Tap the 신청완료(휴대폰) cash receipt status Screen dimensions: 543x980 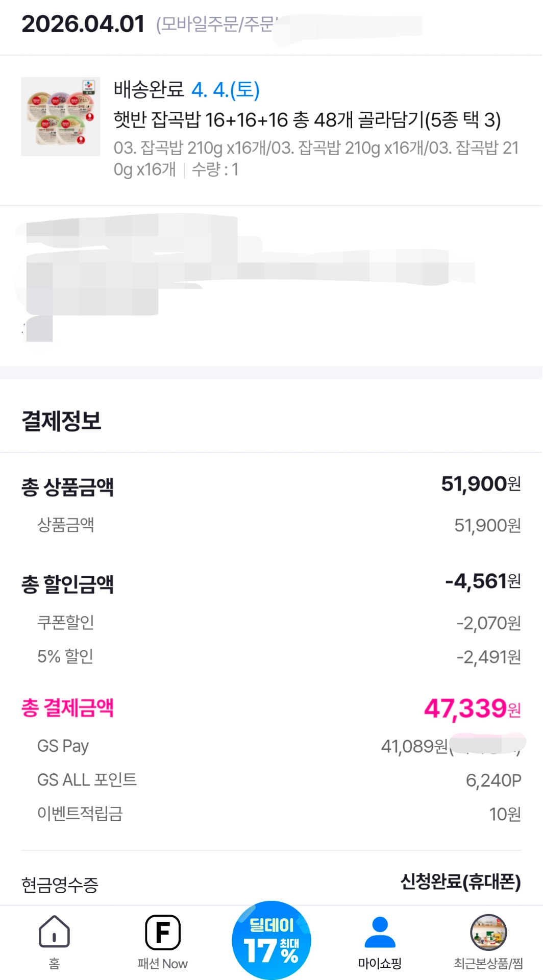coord(460,881)
